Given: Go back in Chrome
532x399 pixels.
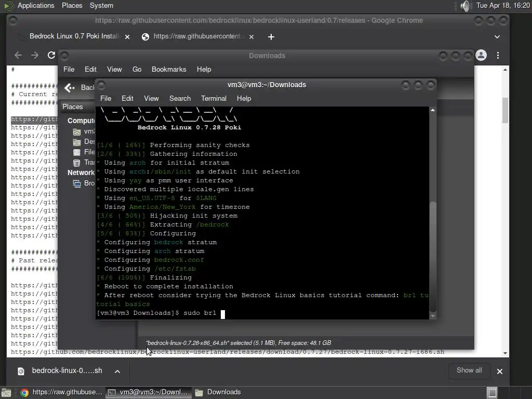Looking at the screenshot, I should 18,55.
